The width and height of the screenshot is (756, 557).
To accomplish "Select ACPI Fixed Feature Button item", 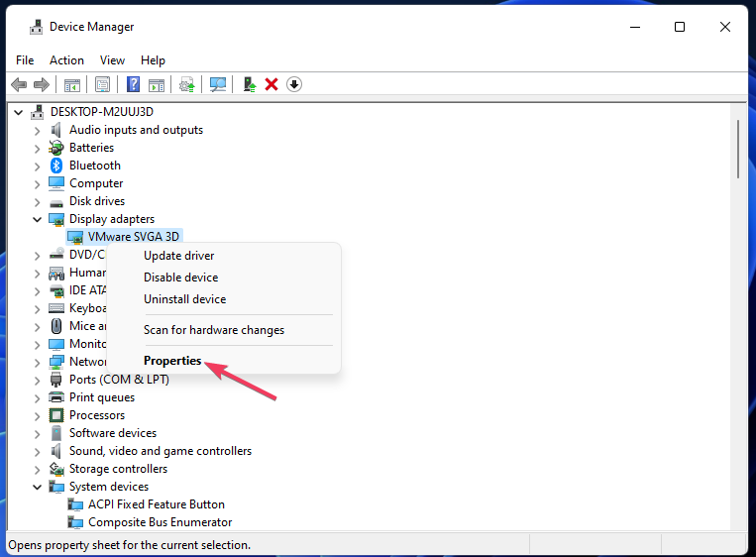I will point(157,504).
